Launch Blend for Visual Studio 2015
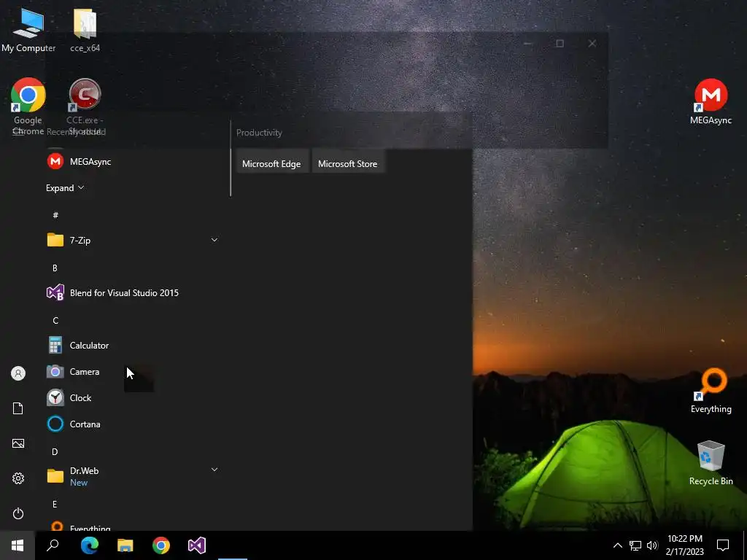 click(x=132, y=293)
